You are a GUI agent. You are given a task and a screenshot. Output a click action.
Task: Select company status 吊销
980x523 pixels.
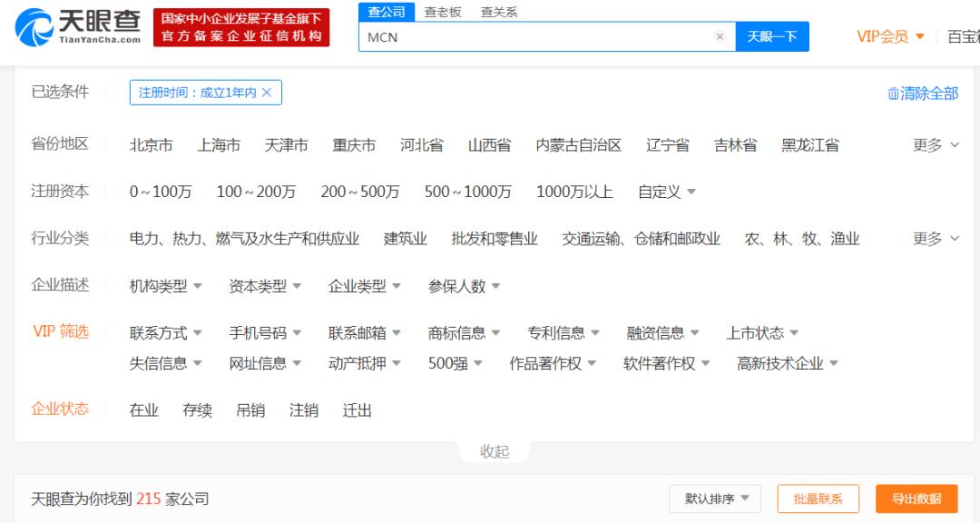(250, 410)
